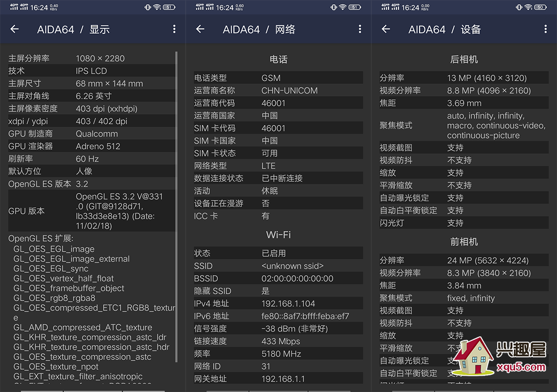
Task: Select BSSID 02:00:00:00:00:00 row
Action: click(x=278, y=278)
